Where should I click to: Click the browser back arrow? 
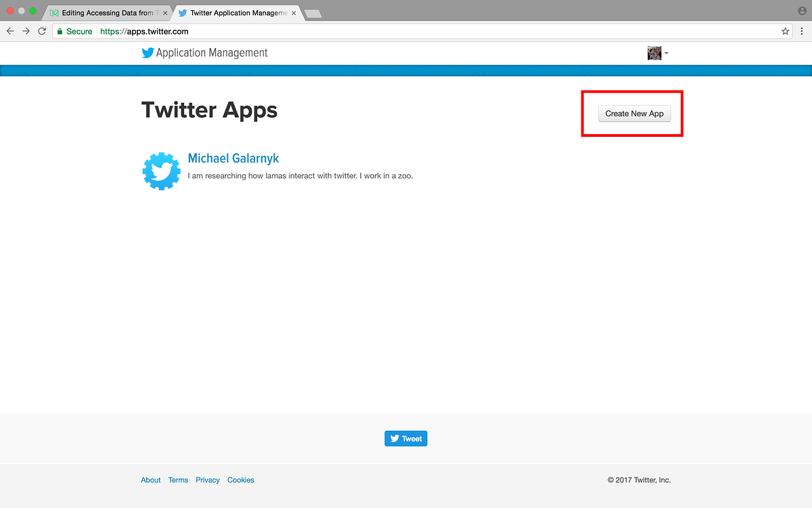[9, 31]
